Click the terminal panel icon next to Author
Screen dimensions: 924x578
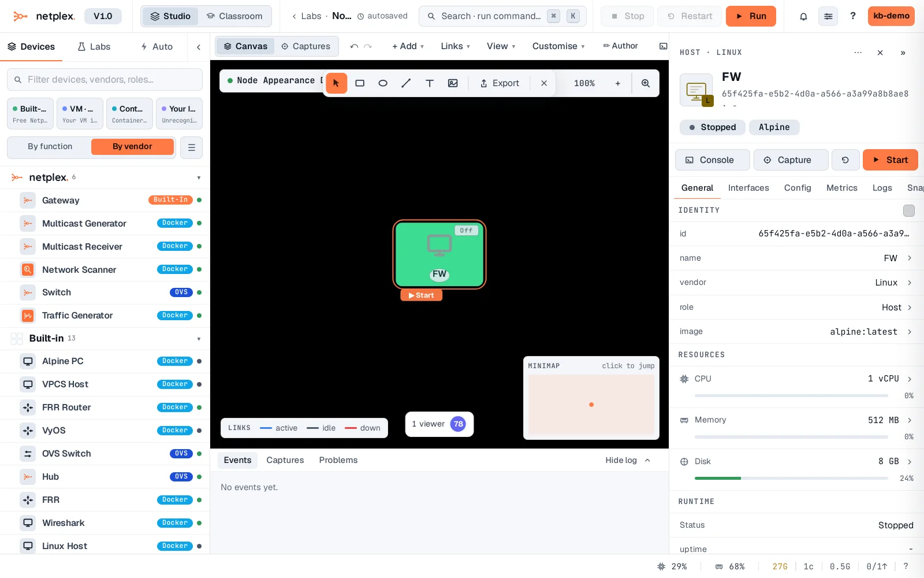tap(664, 46)
